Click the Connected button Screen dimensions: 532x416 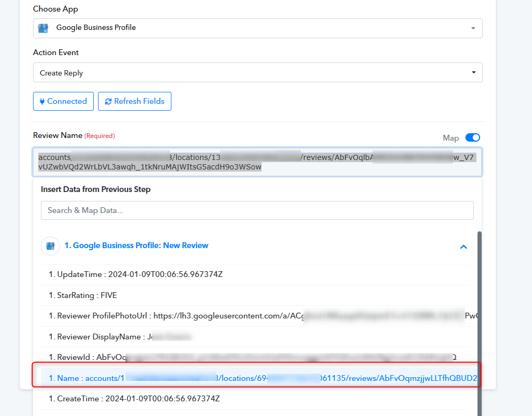63,101
